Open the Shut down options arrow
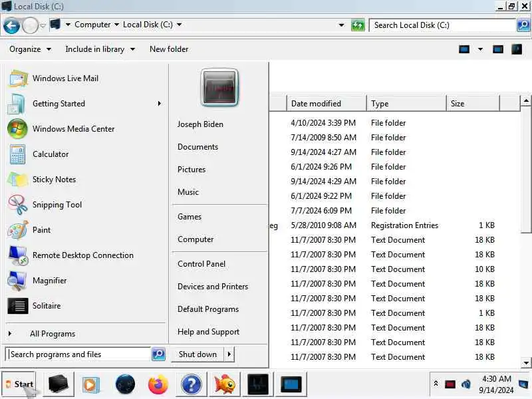 (229, 354)
